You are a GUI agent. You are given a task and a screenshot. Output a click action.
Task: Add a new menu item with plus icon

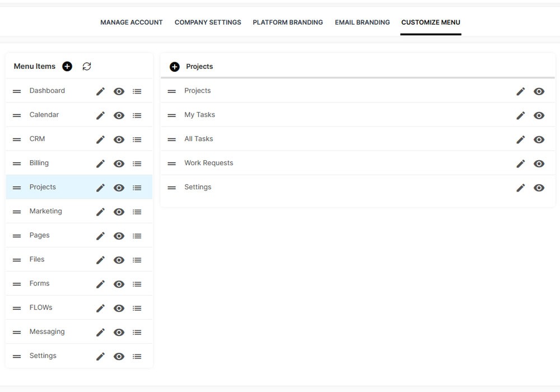(x=67, y=67)
